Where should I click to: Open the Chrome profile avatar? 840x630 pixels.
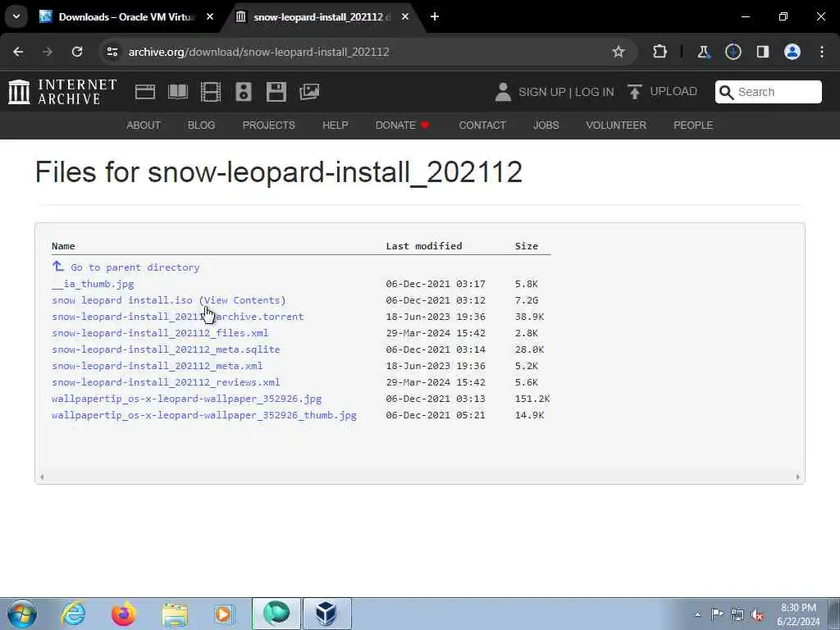[792, 52]
